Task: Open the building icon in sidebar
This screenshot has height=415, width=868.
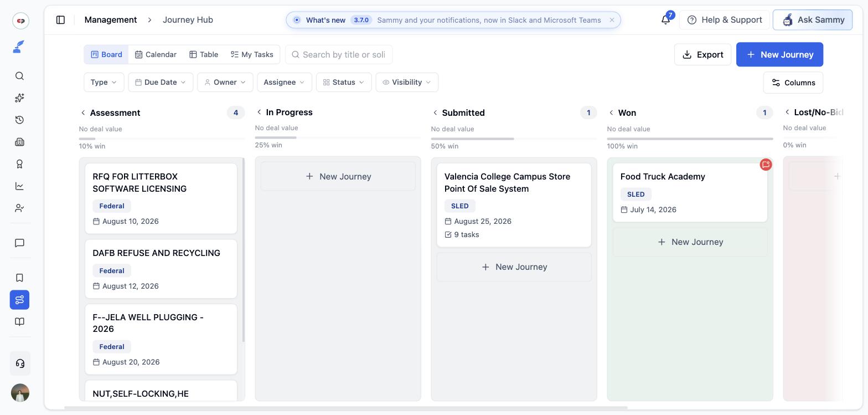Action: pos(19,142)
